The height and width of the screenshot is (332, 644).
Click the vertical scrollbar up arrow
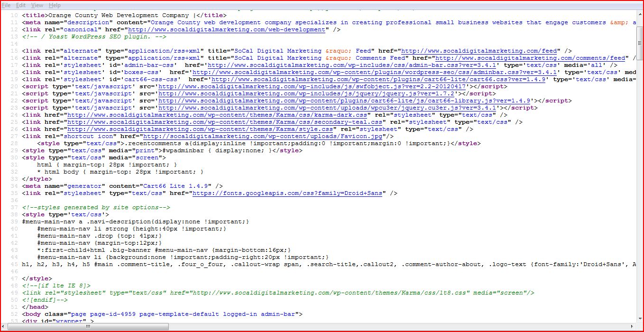click(640, 14)
